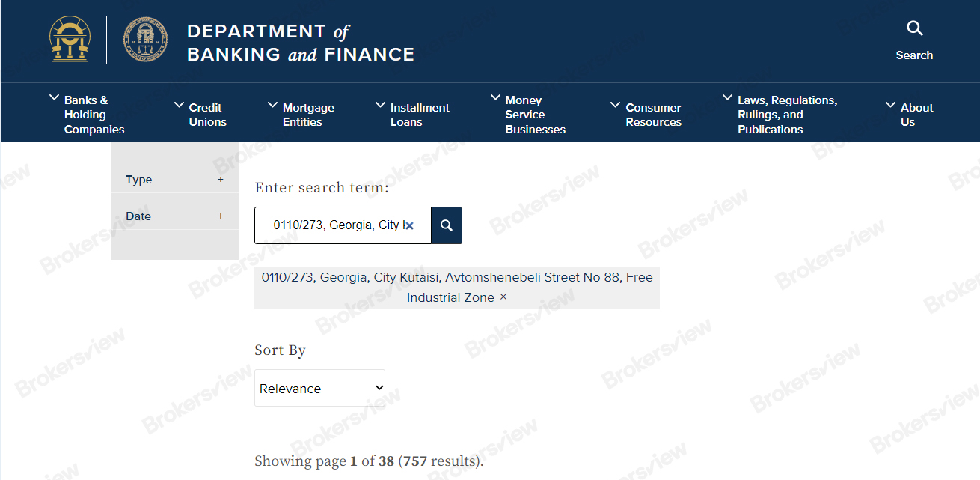Click inside the search term input field

click(337, 225)
